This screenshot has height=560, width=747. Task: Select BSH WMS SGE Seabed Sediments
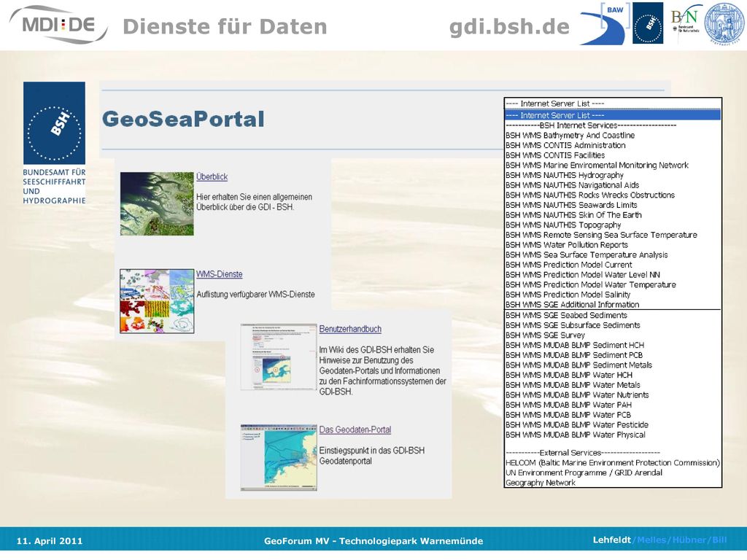(x=613, y=315)
